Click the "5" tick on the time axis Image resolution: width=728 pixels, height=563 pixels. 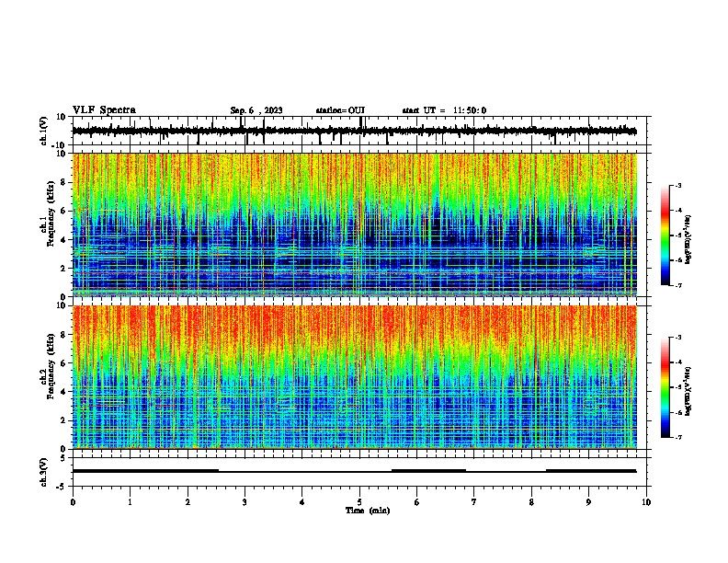359,502
